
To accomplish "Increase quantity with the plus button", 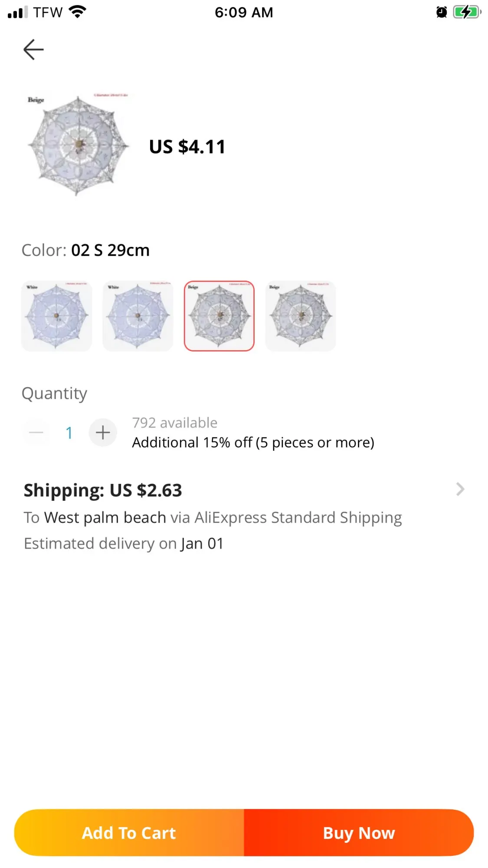I will pos(103,432).
